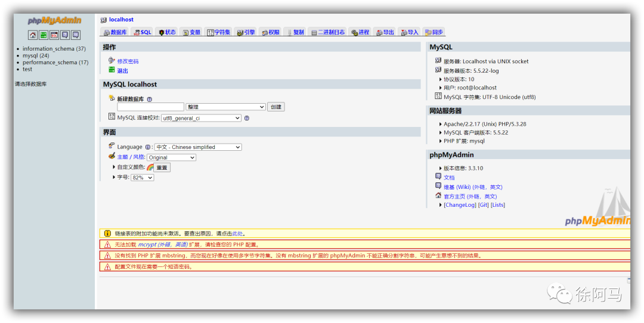
Task: Click the 退出 logout link
Action: click(x=122, y=70)
